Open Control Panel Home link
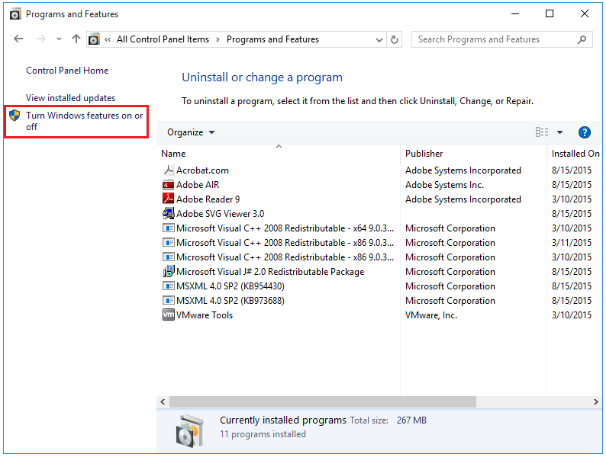Viewport: 606px width, 460px height. pyautogui.click(x=67, y=71)
